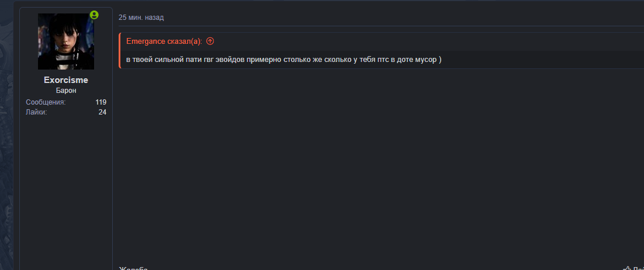
Task: Click the green online status badge
Action: pyautogui.click(x=94, y=15)
